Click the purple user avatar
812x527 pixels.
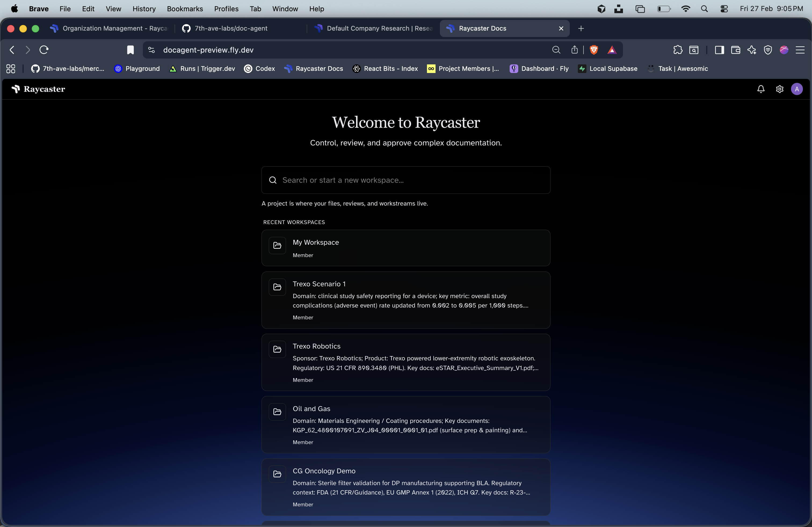click(797, 89)
